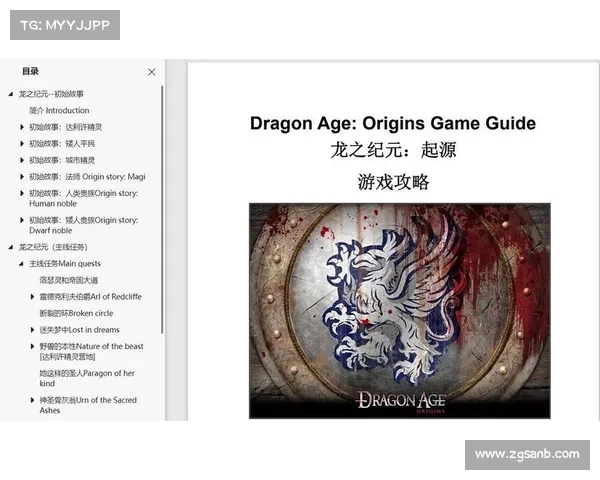
Task: Click the 游戏攻略 heading text
Action: point(393,182)
